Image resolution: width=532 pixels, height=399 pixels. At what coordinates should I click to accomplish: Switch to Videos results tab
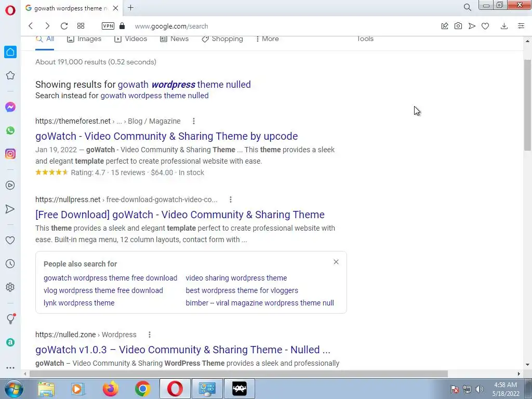click(130, 39)
